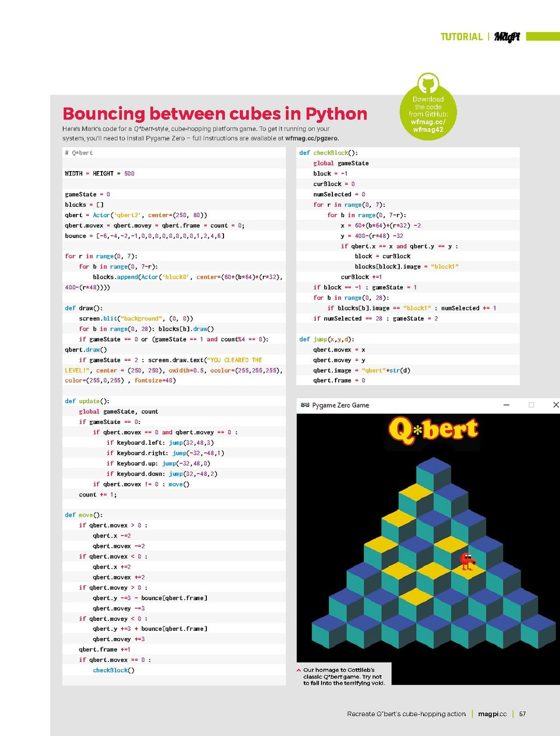This screenshot has height=736, width=560.
Task: Click the "Pygame Zero Game" title bar text
Action: point(341,405)
